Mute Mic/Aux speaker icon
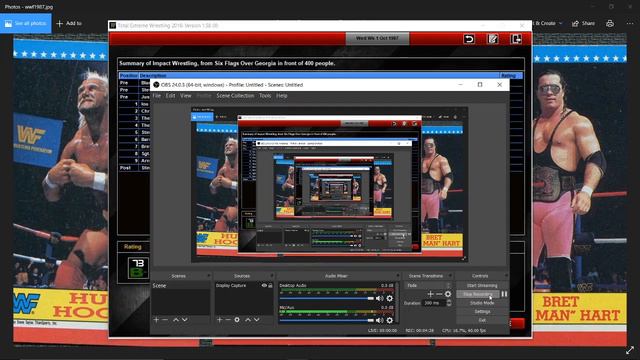 click(x=379, y=320)
